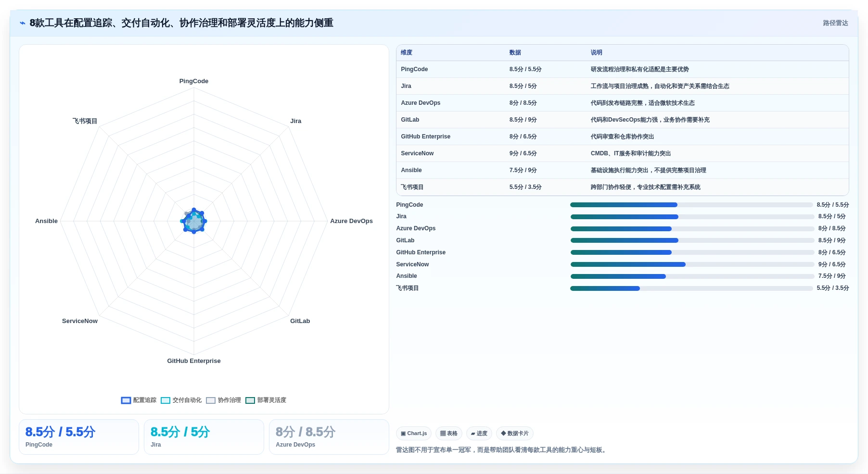The width and height of the screenshot is (868, 474).
Task: Click the GitHub Enterprise radar axis label
Action: pyautogui.click(x=194, y=361)
